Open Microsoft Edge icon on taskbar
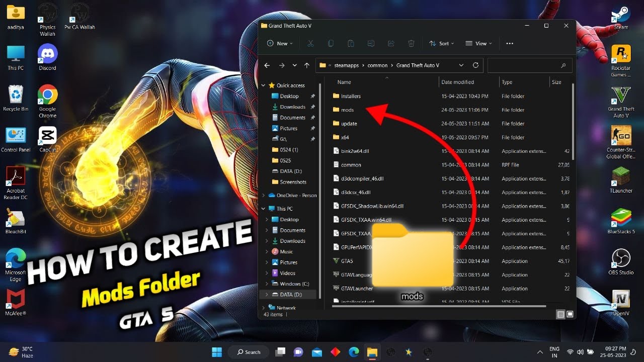Image resolution: width=644 pixels, height=362 pixels. pos(354,351)
